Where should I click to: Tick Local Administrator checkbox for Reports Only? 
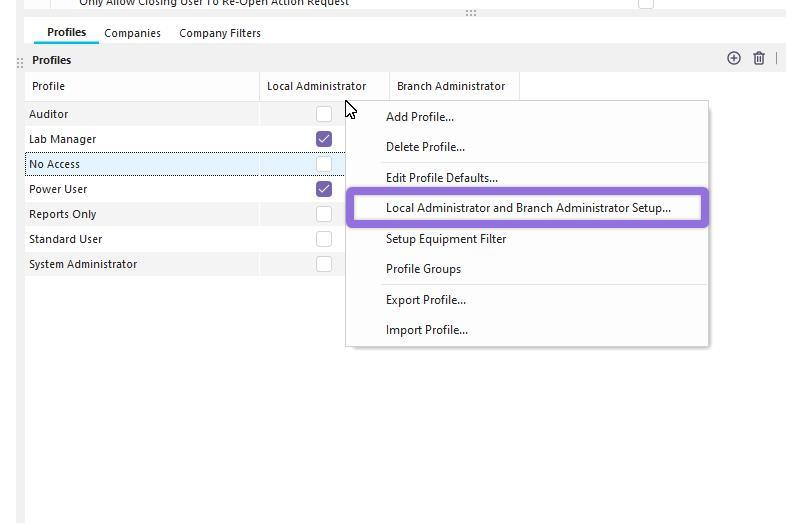(x=323, y=214)
